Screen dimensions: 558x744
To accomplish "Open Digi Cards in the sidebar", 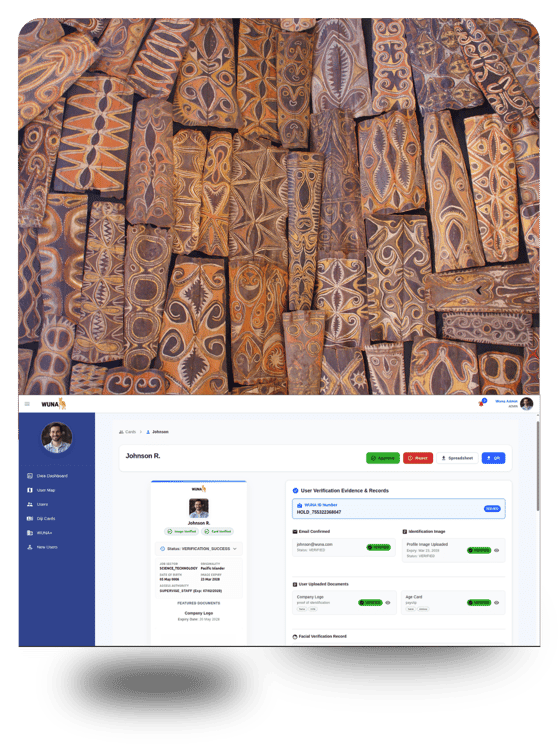I will [41, 518].
